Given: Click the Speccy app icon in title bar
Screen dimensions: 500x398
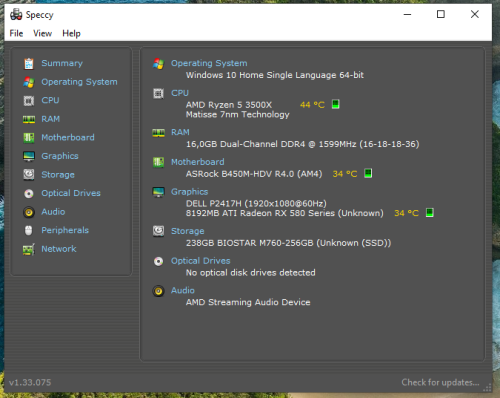Looking at the screenshot, I should tap(16, 15).
